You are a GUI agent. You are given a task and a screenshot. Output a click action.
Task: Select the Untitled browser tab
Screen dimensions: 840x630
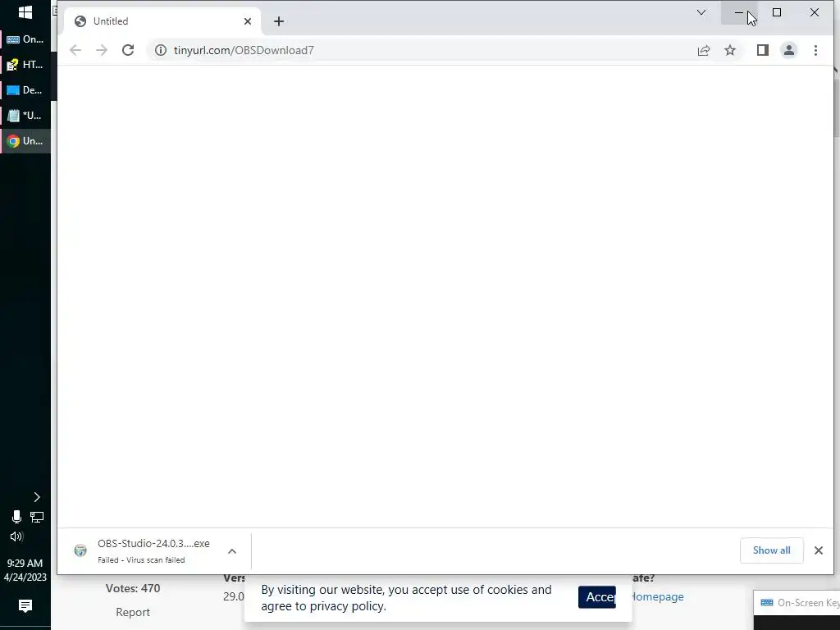(x=162, y=21)
